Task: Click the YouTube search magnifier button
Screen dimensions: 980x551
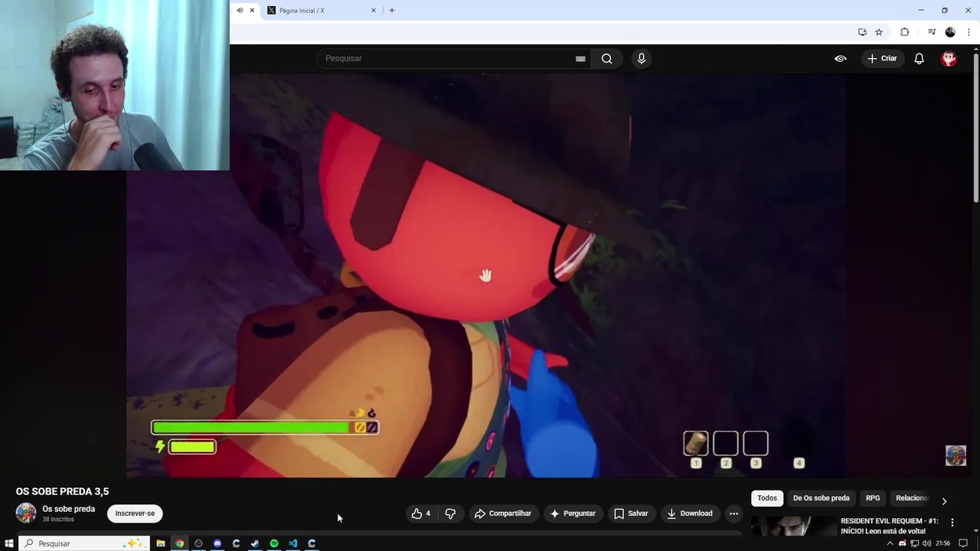Action: coord(606,58)
